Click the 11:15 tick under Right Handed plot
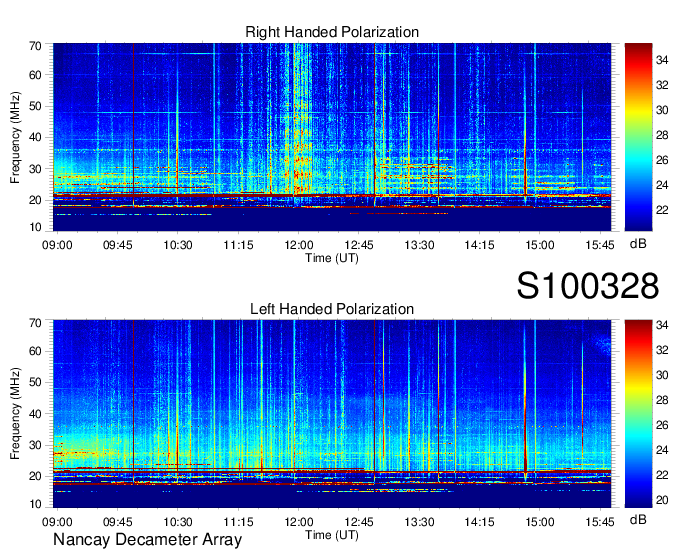The width and height of the screenshot is (680, 552). click(238, 245)
